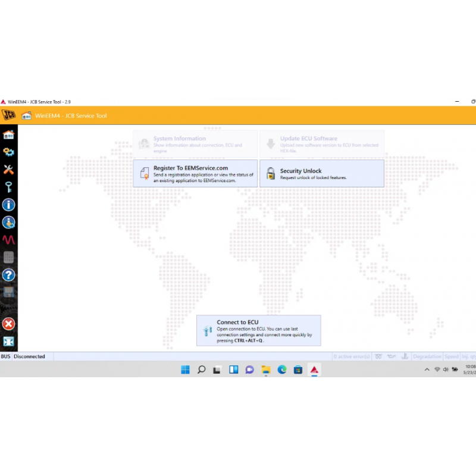This screenshot has width=476, height=476.
Task: Open the taskbar Search icon
Action: [x=201, y=369]
